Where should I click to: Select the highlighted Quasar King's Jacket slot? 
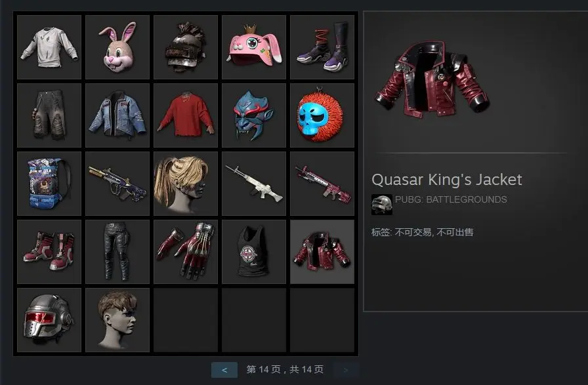point(322,252)
